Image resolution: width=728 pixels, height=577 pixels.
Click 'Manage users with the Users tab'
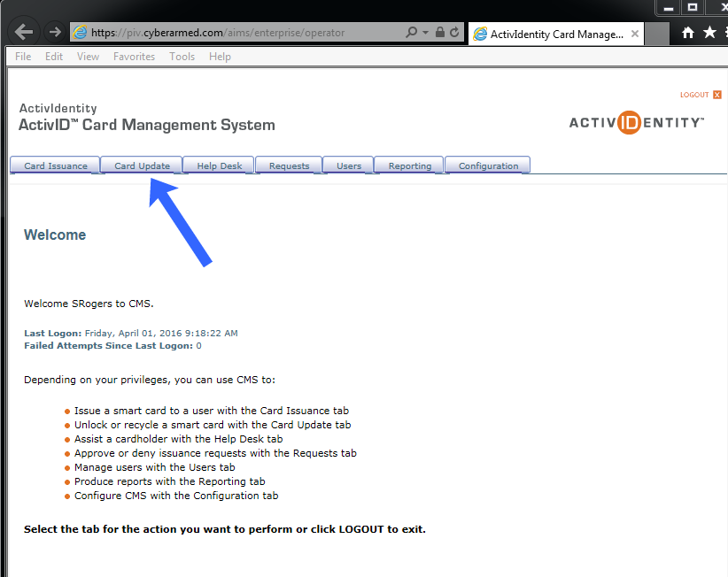155,467
